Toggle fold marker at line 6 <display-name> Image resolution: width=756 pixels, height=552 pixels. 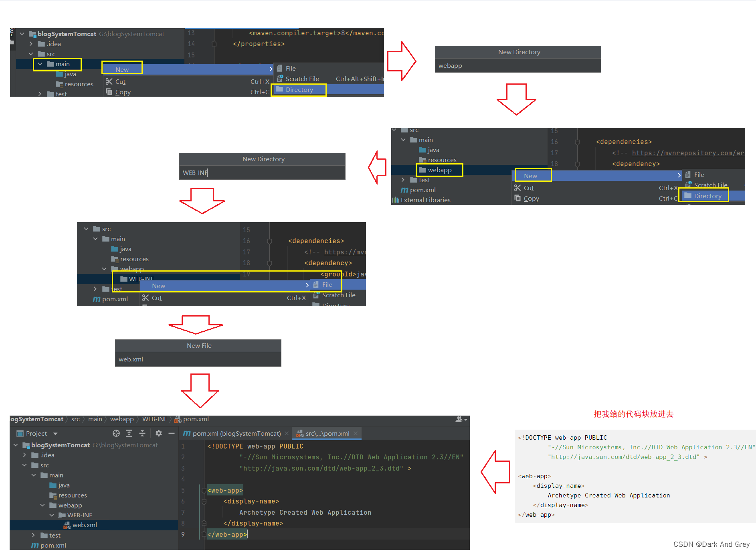point(204,501)
